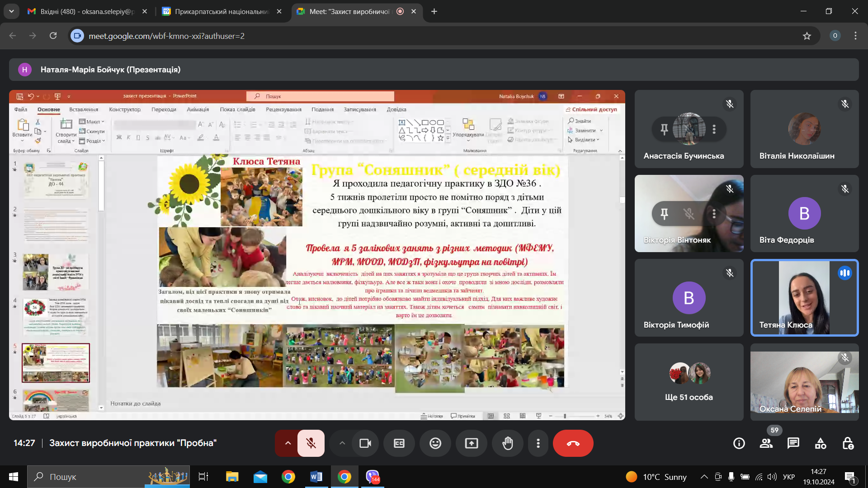868x488 pixels.
Task: Turn on captions
Action: pyautogui.click(x=399, y=443)
